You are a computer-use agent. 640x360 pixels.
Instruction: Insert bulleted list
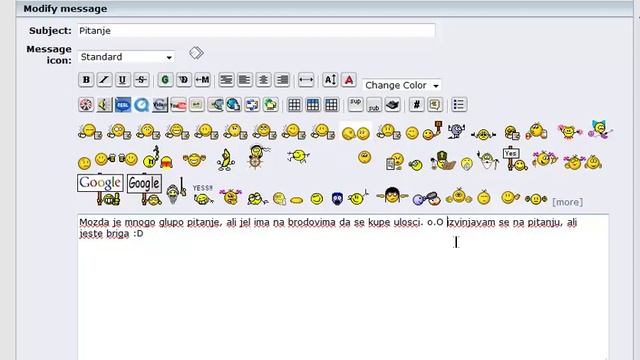(x=459, y=105)
